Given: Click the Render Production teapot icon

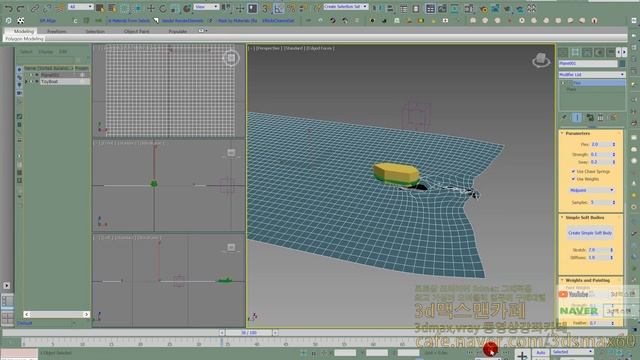Looking at the screenshot, I should click(x=507, y=9).
